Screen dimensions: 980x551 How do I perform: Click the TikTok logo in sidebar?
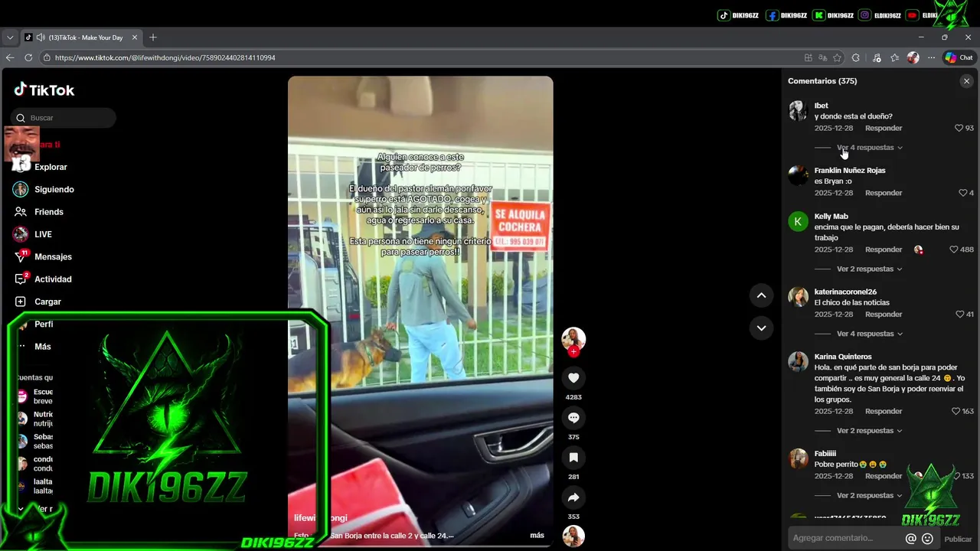[x=44, y=90]
